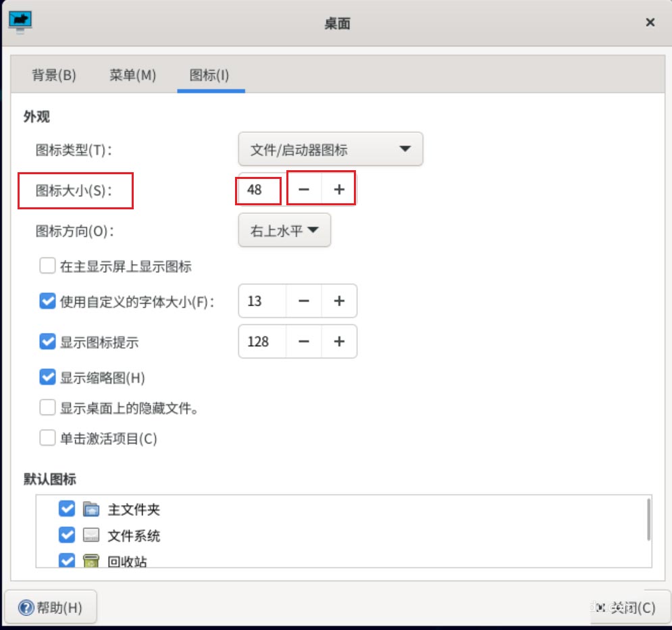
Task: Click the 图标大小(S) label
Action: pos(74,190)
